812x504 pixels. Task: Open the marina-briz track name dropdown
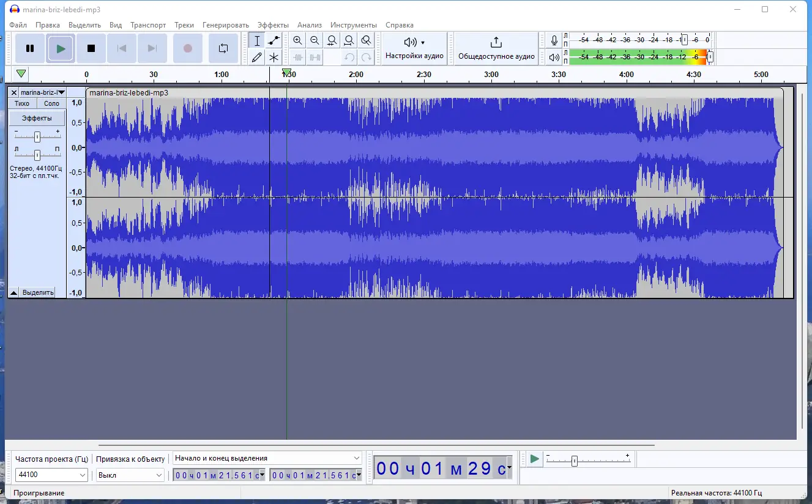(x=42, y=92)
